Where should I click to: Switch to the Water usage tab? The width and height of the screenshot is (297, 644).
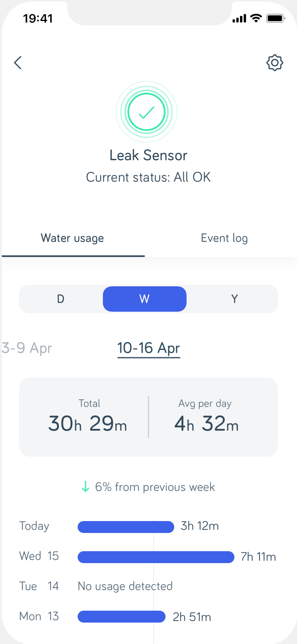click(72, 238)
